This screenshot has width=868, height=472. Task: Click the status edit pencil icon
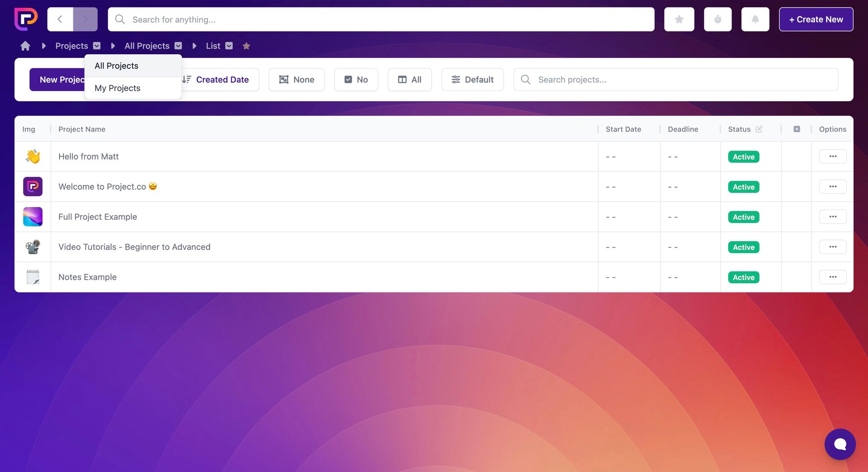[759, 129]
